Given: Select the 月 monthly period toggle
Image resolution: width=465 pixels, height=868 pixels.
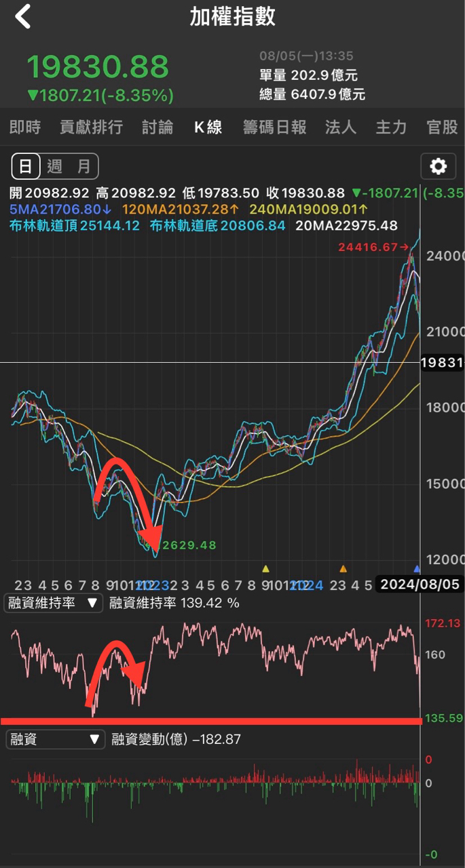Looking at the screenshot, I should (83, 166).
